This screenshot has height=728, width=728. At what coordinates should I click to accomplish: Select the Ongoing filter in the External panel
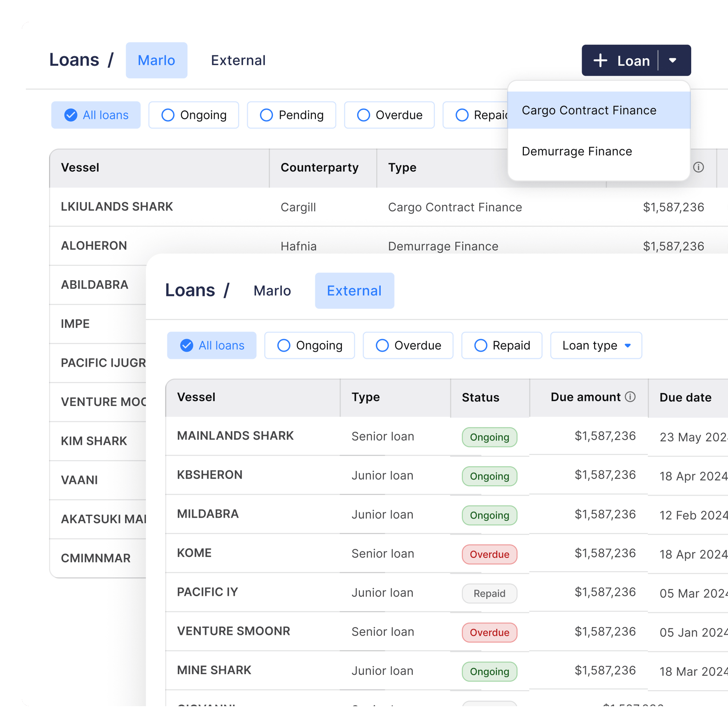click(309, 345)
